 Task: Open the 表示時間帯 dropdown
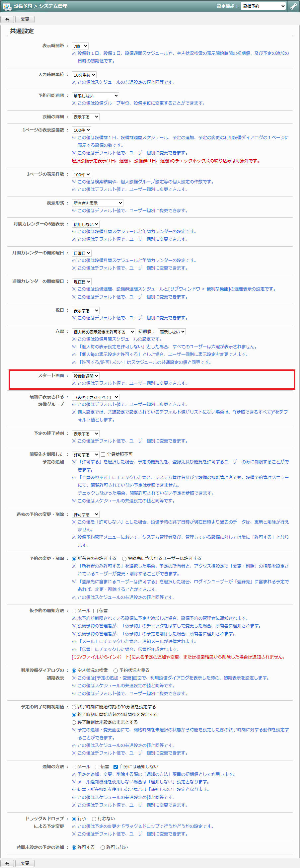pyautogui.click(x=80, y=46)
